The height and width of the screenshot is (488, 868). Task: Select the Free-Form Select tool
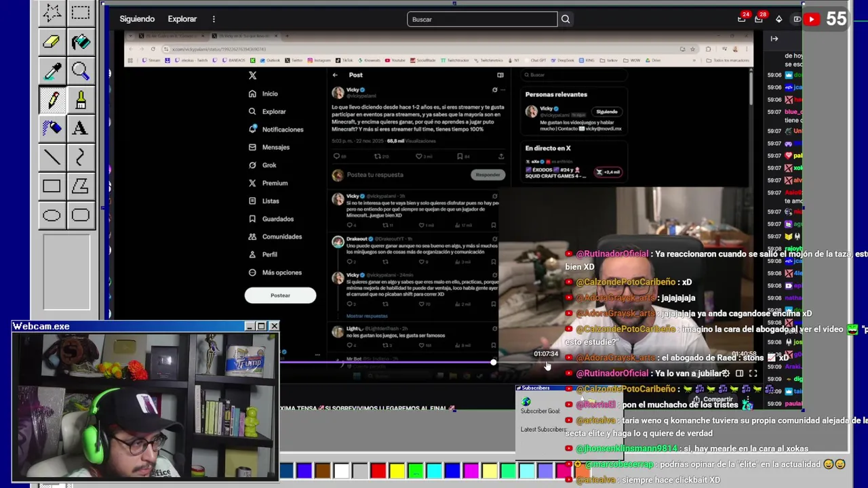pos(52,12)
